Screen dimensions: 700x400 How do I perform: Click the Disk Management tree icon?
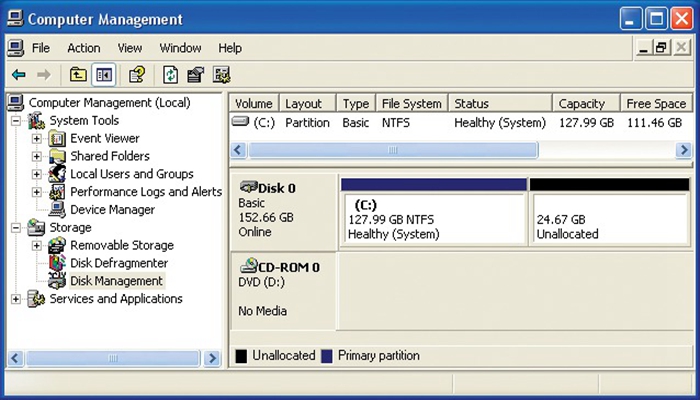(x=57, y=281)
